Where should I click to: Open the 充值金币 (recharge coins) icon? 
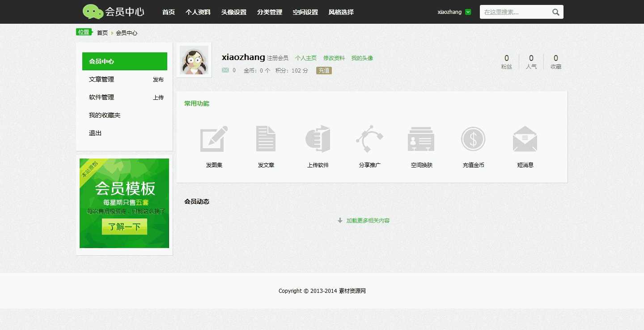(473, 139)
